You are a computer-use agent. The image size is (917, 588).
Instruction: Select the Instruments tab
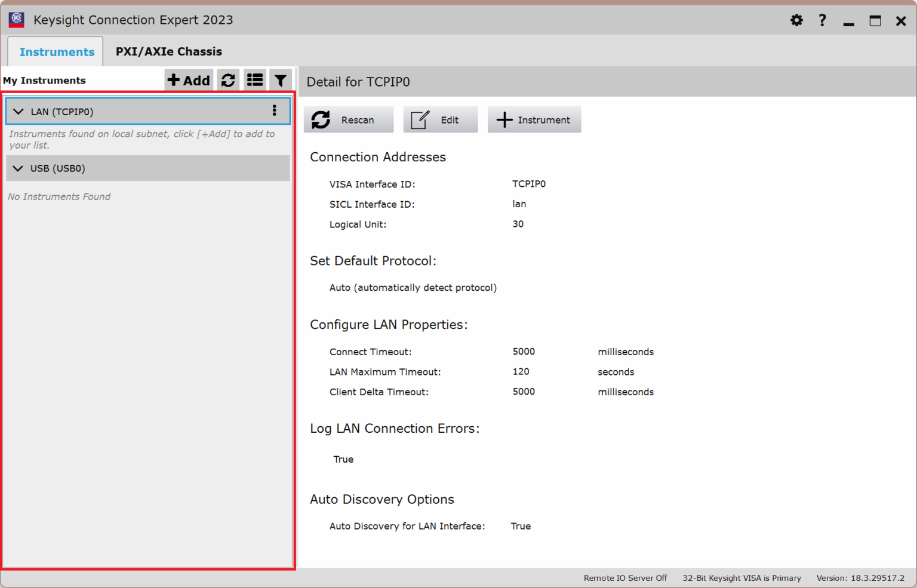point(57,52)
